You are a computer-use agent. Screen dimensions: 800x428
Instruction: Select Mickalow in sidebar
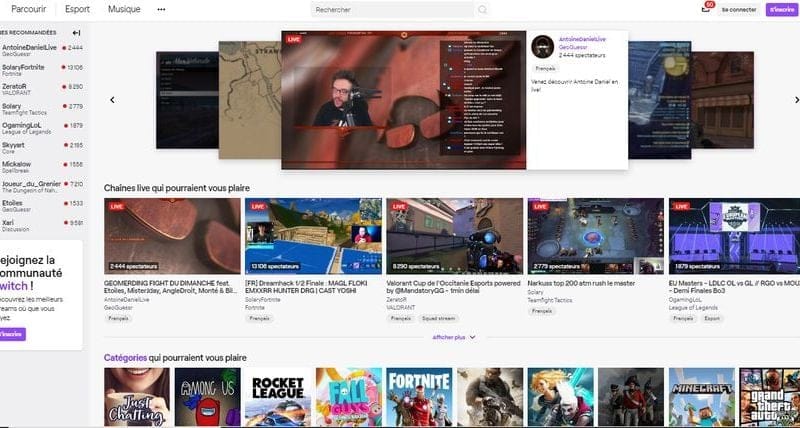pos(42,167)
